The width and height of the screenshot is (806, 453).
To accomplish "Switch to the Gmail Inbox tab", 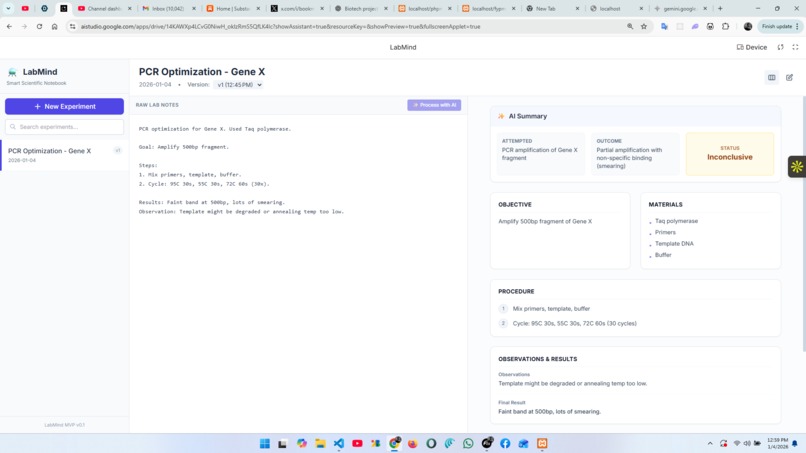I will coord(168,9).
